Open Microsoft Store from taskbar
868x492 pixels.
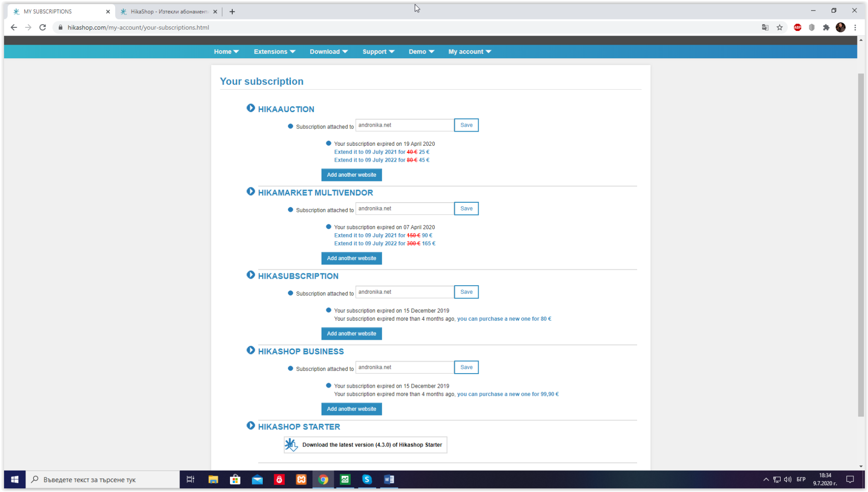pos(235,479)
